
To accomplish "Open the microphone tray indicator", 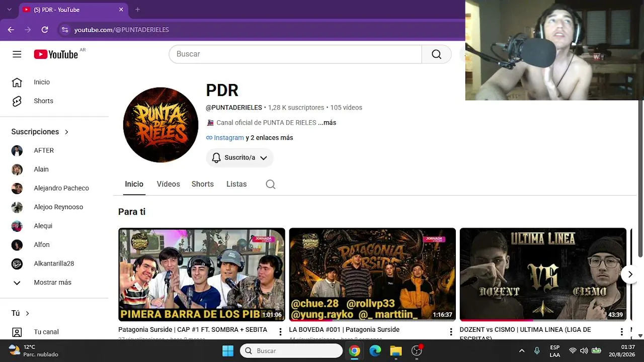I will pyautogui.click(x=537, y=350).
